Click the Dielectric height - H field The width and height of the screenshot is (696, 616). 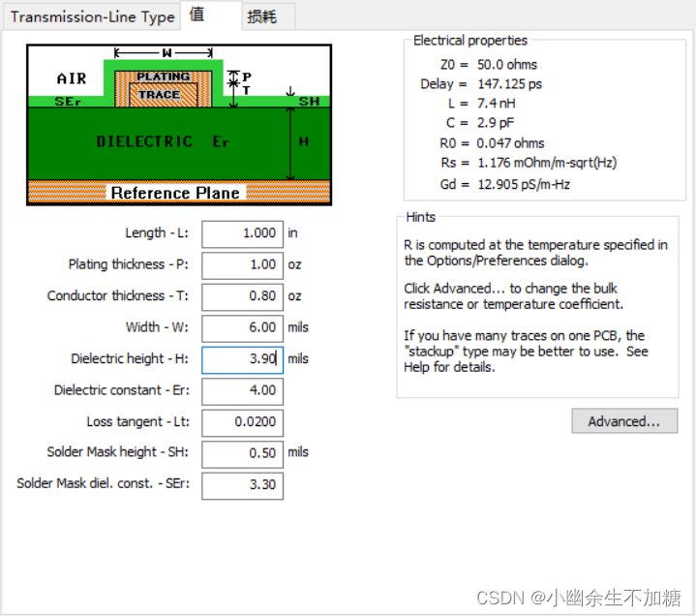(x=242, y=359)
